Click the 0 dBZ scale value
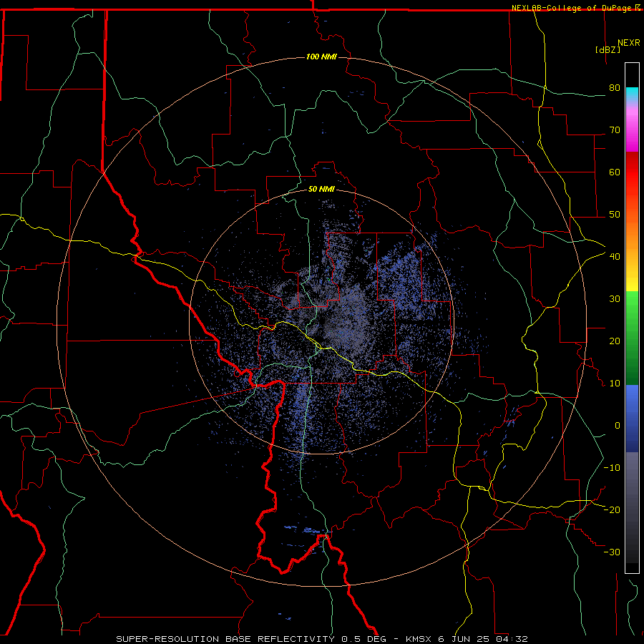 [618, 426]
